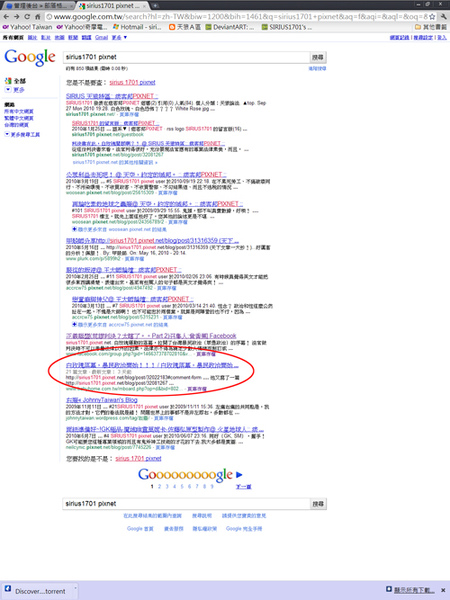The height and width of the screenshot is (600, 450).
Task: Open the JohnnyTaiwan's Blog result
Action: click(101, 400)
